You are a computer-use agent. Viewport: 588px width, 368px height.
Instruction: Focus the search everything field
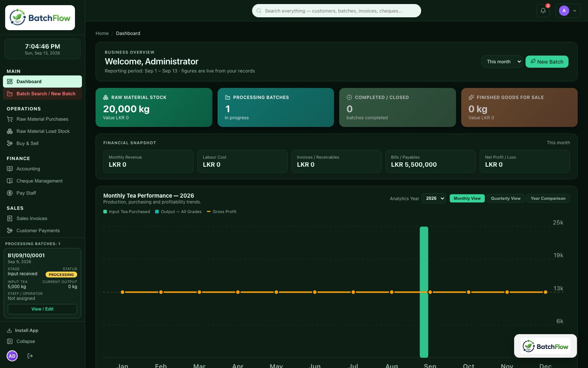coord(337,11)
